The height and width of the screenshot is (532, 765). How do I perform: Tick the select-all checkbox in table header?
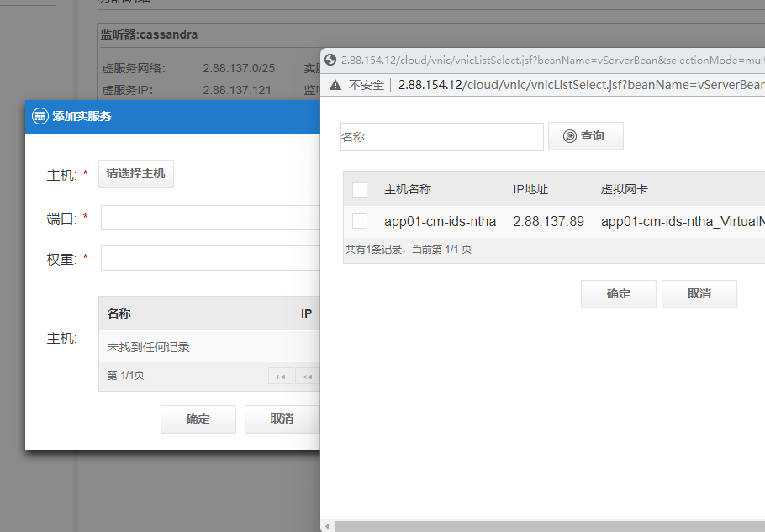(x=360, y=190)
